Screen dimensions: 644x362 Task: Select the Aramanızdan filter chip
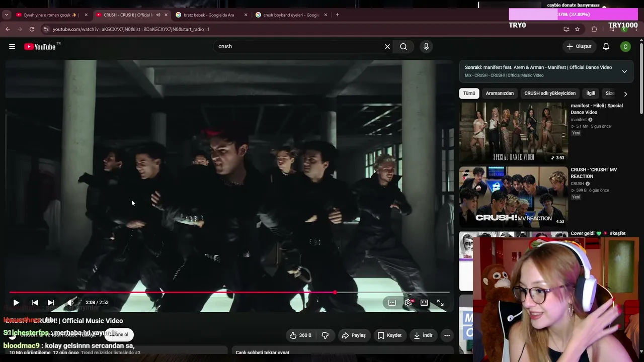500,94
